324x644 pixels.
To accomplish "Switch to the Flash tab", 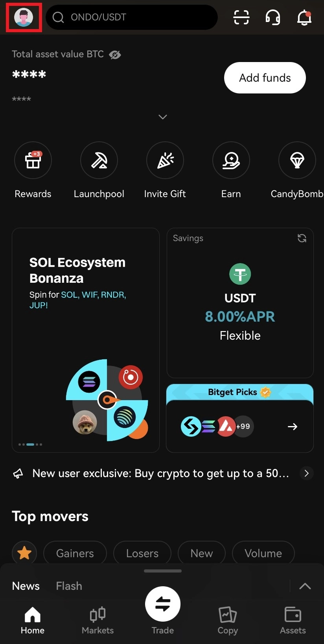I will (69, 585).
